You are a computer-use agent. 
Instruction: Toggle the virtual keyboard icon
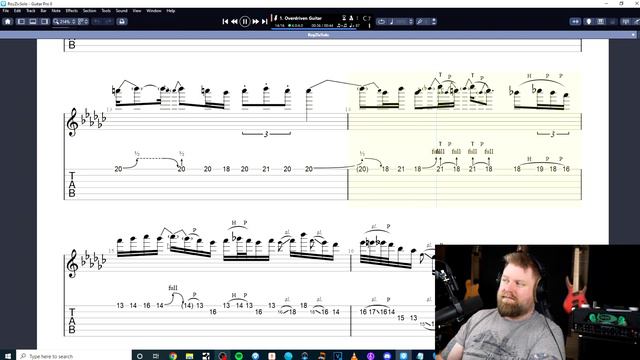[601, 22]
